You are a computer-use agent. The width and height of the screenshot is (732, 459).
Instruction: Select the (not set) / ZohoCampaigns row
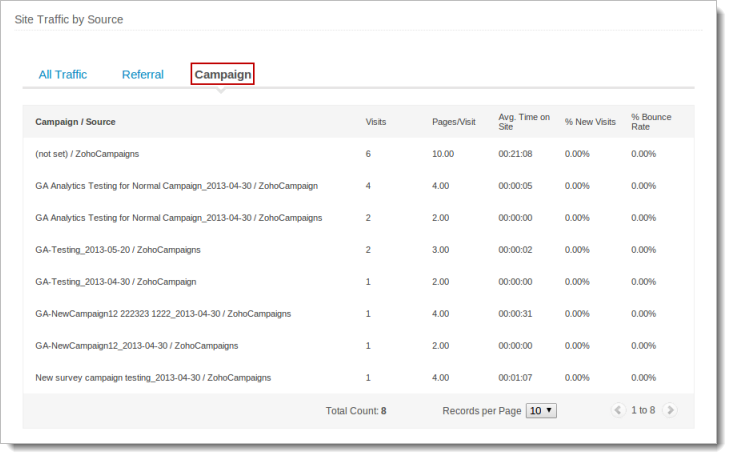point(87,154)
